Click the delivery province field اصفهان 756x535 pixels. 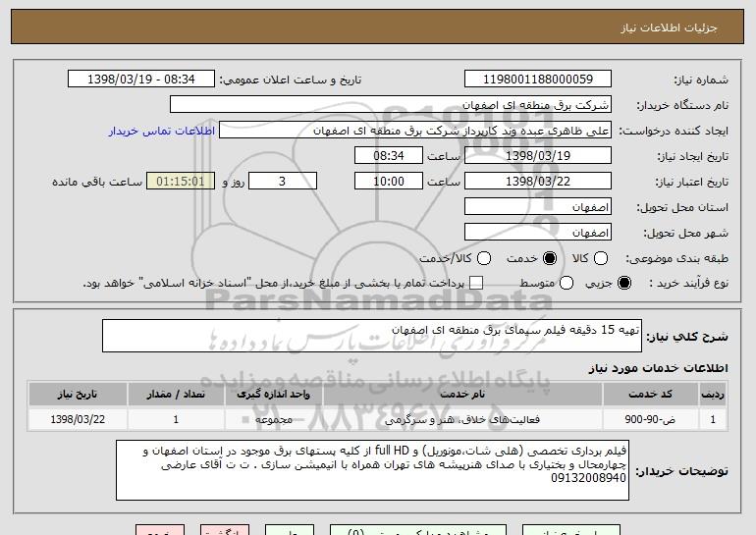pyautogui.click(x=538, y=207)
